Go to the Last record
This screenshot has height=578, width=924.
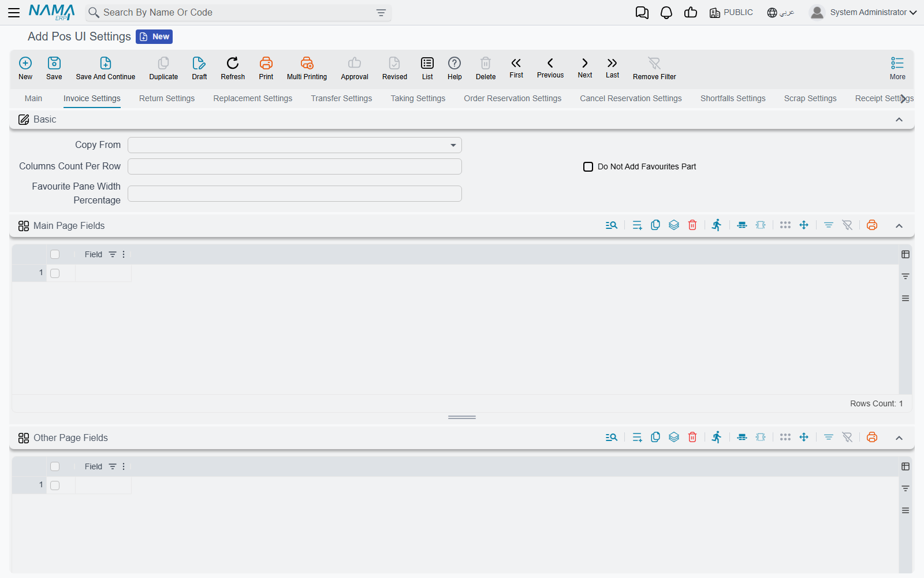tap(612, 68)
